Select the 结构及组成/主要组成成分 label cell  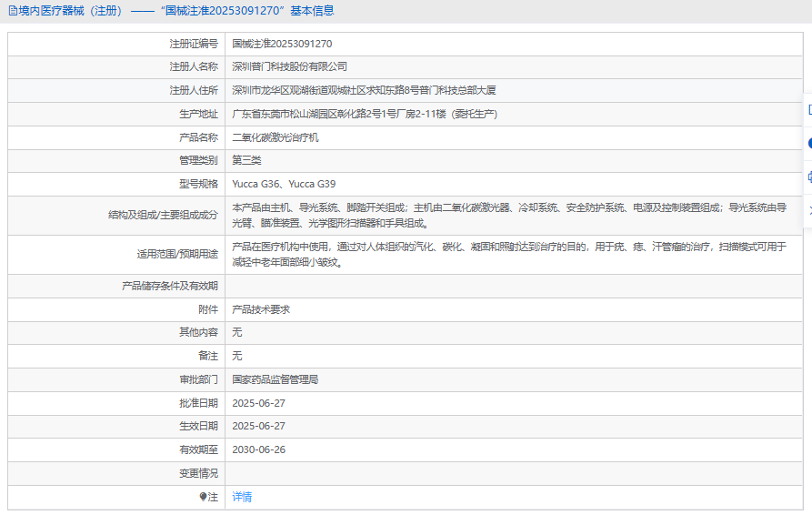(116, 216)
